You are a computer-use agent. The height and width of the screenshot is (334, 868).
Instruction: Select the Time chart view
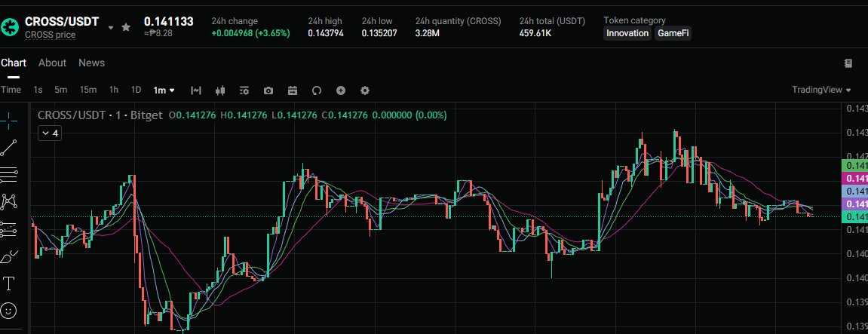pos(11,90)
